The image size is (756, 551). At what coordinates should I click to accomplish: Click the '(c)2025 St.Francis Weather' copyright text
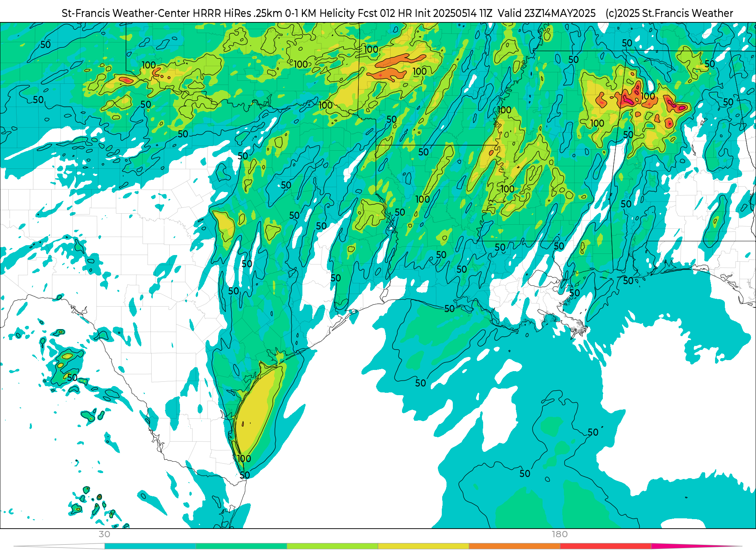(x=669, y=13)
